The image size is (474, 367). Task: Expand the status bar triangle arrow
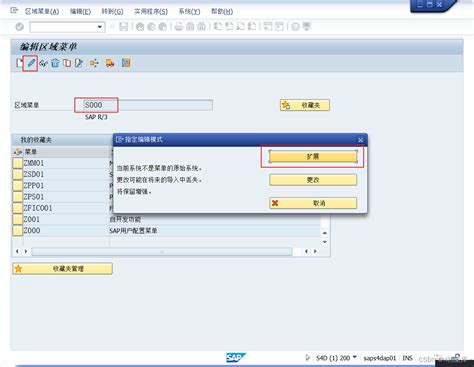pos(307,358)
